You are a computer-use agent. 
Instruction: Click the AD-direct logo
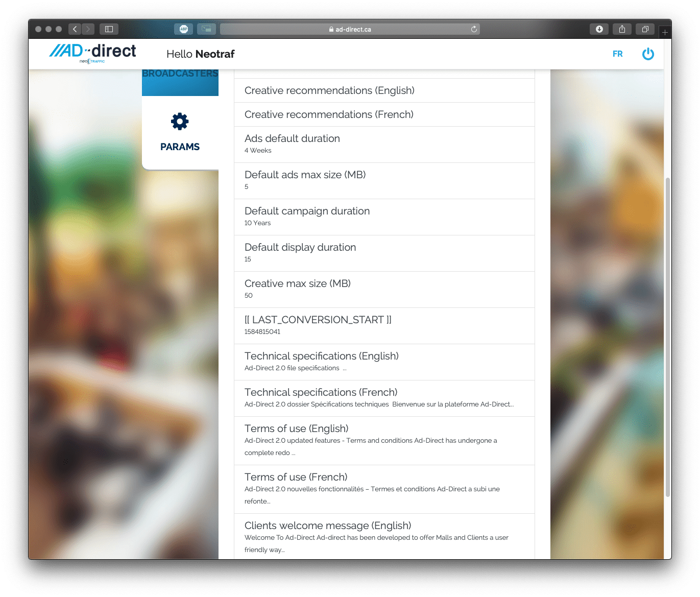pyautogui.click(x=92, y=53)
